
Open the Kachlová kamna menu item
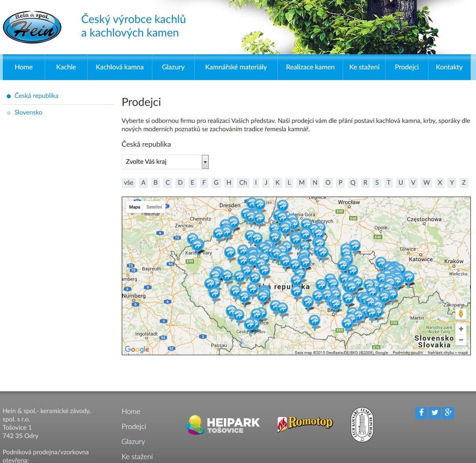point(120,67)
